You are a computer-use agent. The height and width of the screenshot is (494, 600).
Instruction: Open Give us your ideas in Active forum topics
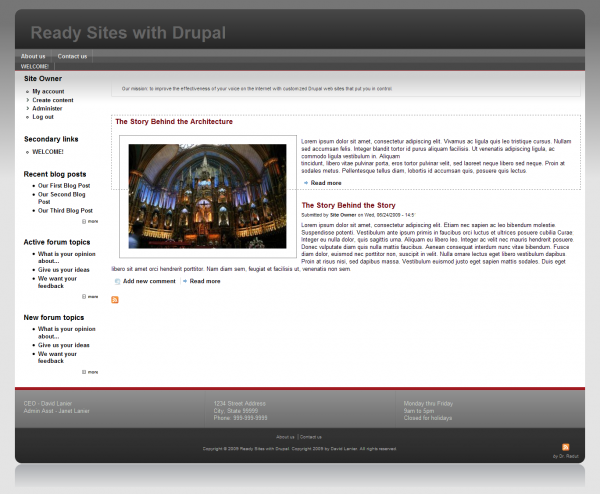[63, 269]
